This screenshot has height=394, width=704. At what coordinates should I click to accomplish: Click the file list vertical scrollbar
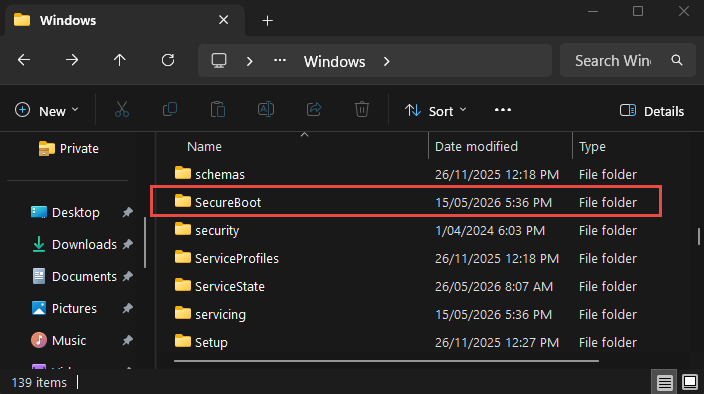coord(699,236)
